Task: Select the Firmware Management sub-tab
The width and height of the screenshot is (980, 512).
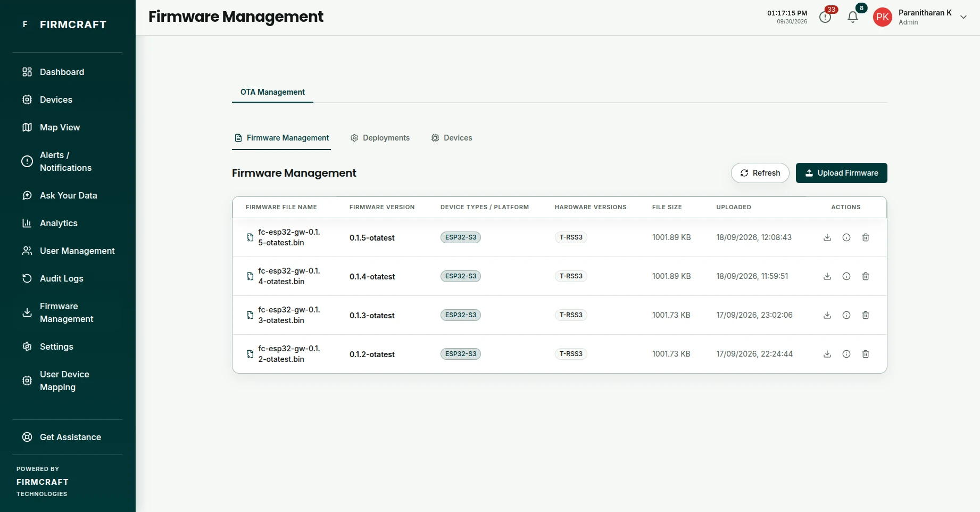Action: (x=282, y=138)
